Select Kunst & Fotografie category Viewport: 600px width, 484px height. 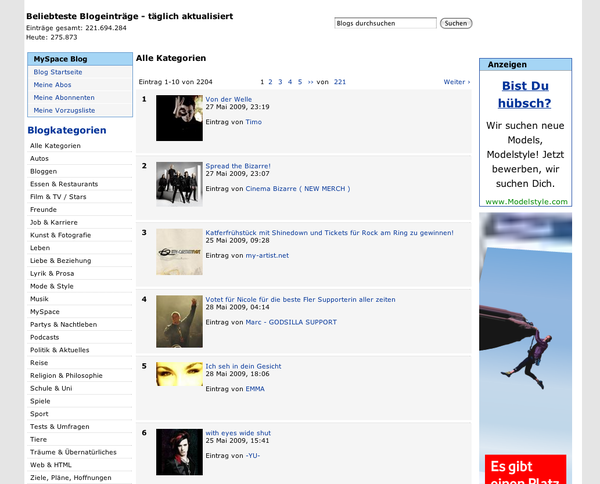[x=60, y=235]
